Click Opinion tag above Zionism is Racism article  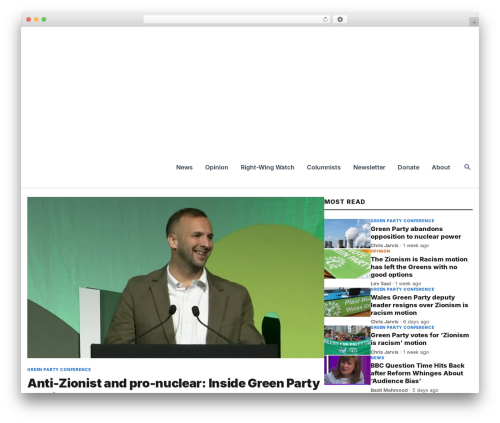coord(380,251)
